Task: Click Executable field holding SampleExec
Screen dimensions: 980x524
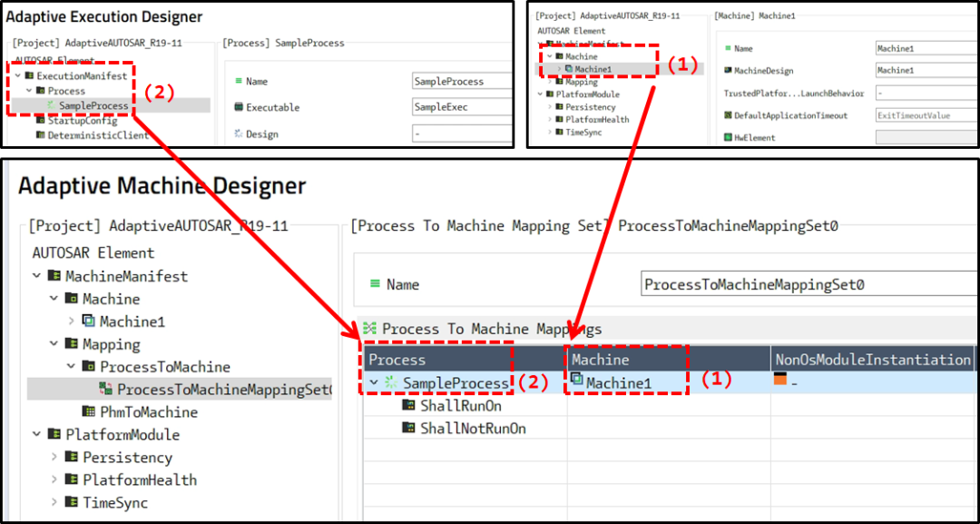Action: tap(461, 107)
